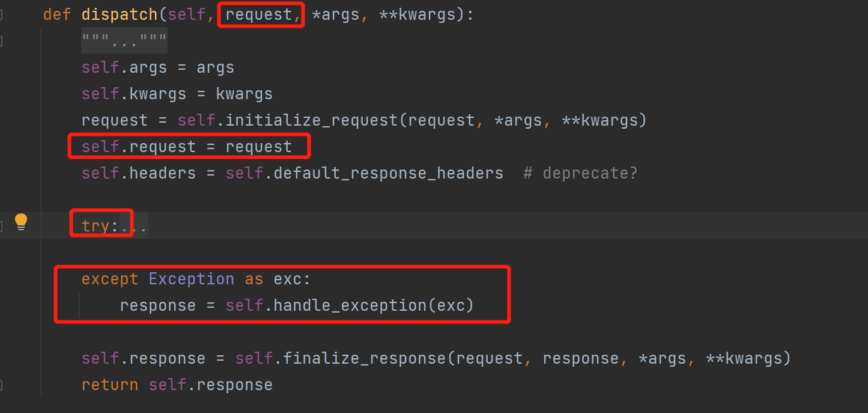
Task: Click the 'def' keyword
Action: click(x=57, y=14)
